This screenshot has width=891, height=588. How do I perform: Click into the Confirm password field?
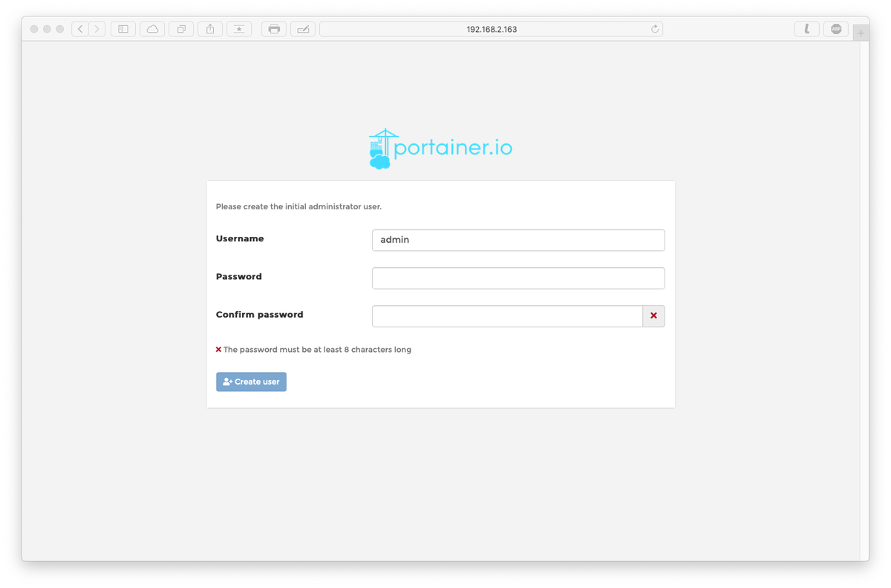coord(507,316)
